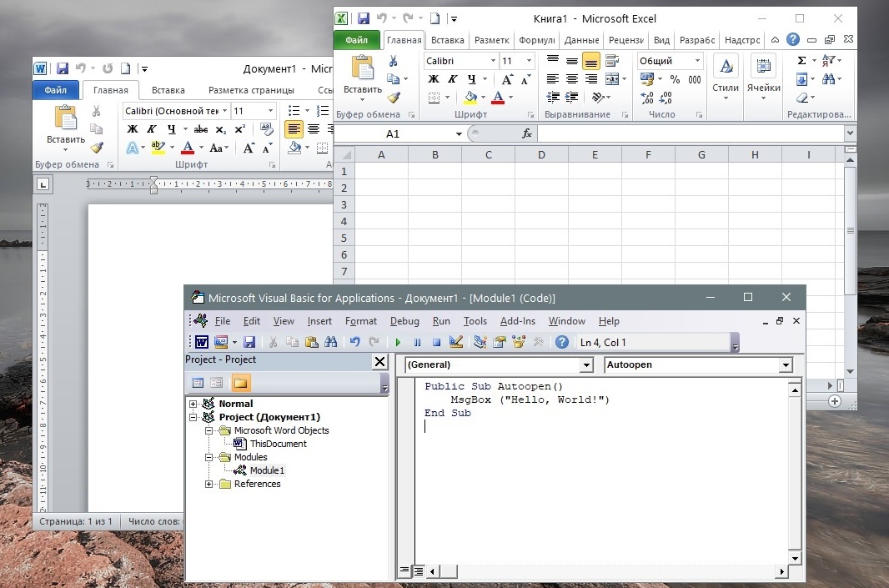Screen dimensions: 889x588
Task: Open the Insert menu in VBA editor
Action: click(319, 321)
